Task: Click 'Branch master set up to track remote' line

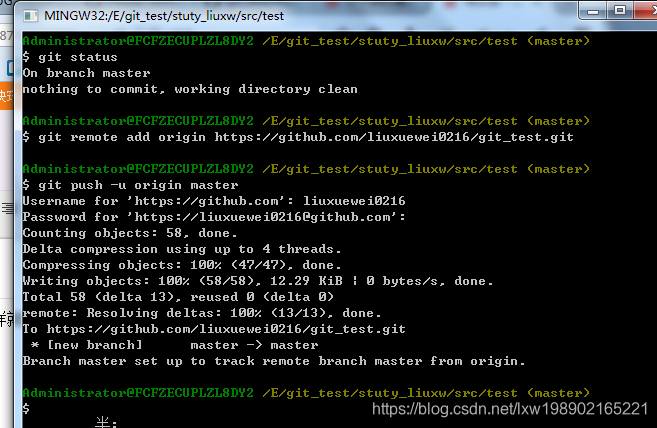Action: click(x=274, y=361)
